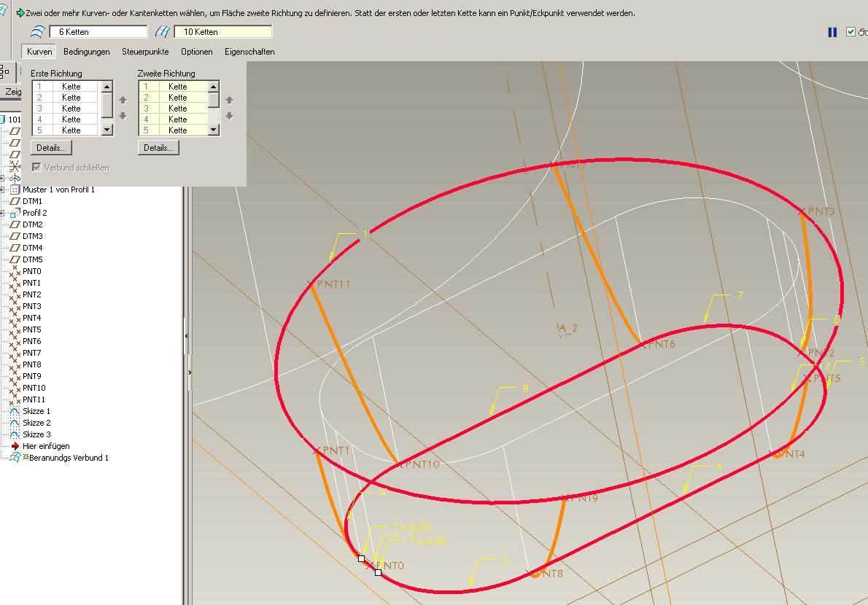
Task: Click the boundary blend icon of Beranundgs Verbund 1
Action: (x=15, y=457)
